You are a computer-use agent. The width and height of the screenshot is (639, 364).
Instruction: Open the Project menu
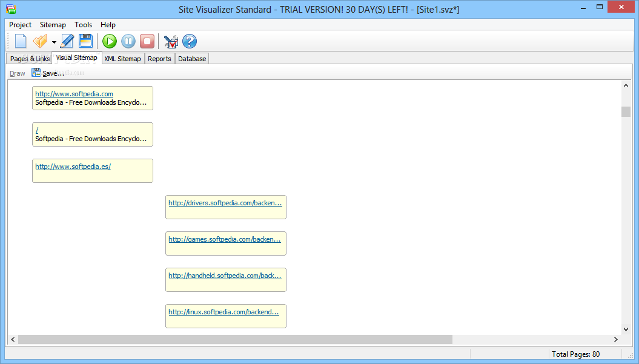[20, 25]
